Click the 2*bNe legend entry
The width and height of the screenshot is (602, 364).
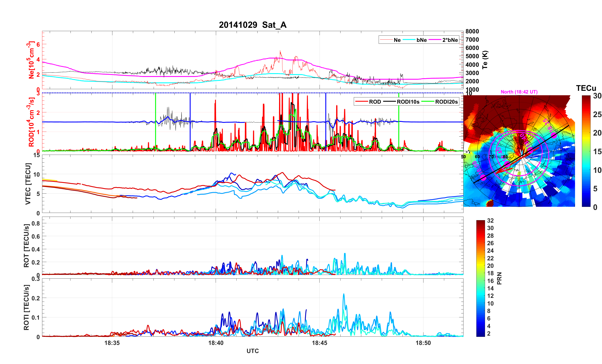[x=450, y=40]
